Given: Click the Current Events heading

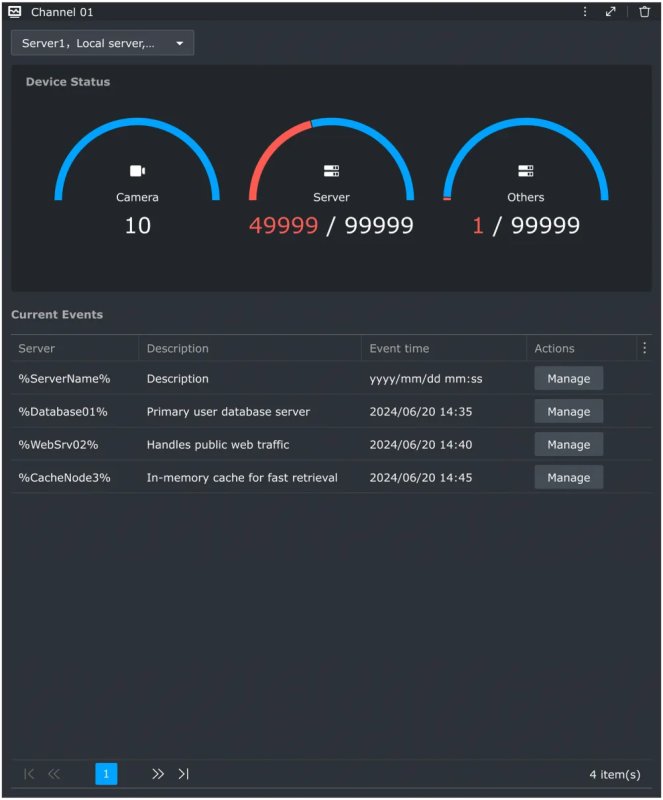Looking at the screenshot, I should (x=57, y=314).
